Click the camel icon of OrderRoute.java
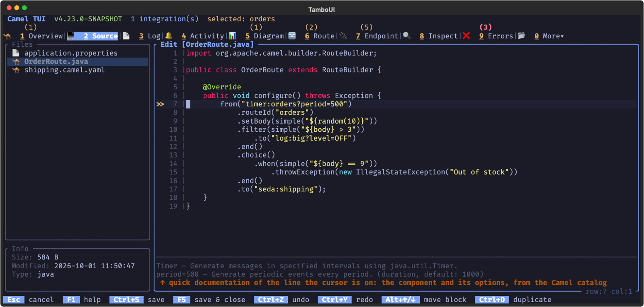The image size is (644, 307). 16,62
